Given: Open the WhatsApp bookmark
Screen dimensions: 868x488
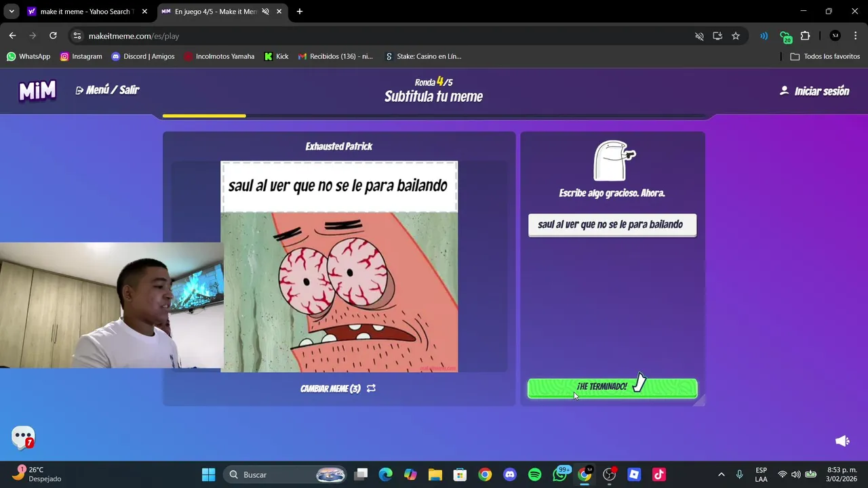Looking at the screenshot, I should [28, 56].
